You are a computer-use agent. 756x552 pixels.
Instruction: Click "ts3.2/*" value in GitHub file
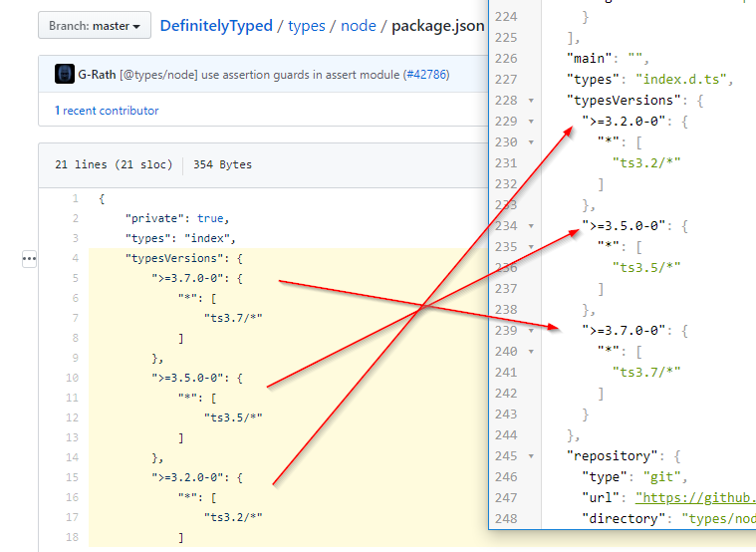click(x=233, y=517)
